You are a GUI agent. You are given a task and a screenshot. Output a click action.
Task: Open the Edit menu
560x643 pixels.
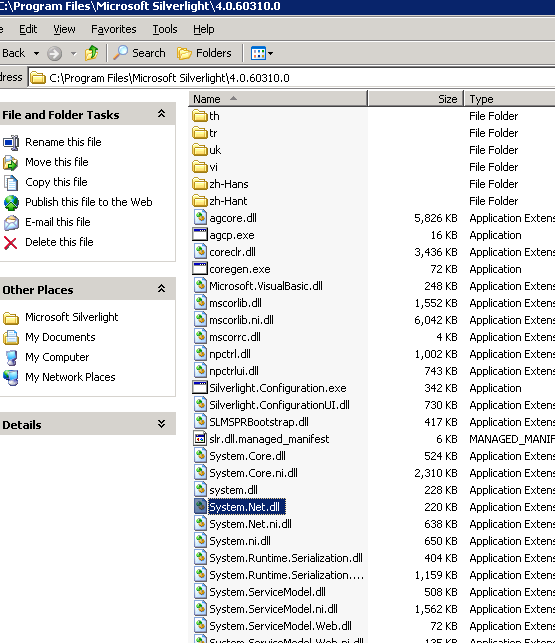click(28, 29)
